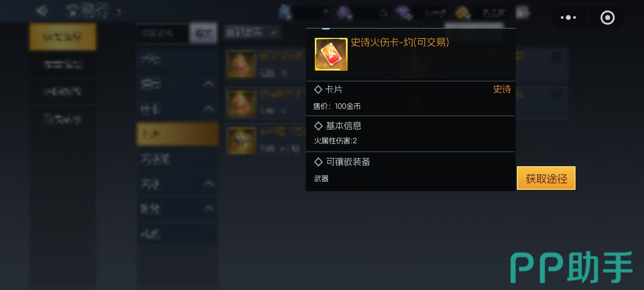Open the help icon beside the auction title
The height and width of the screenshot is (290, 644).
118,12
